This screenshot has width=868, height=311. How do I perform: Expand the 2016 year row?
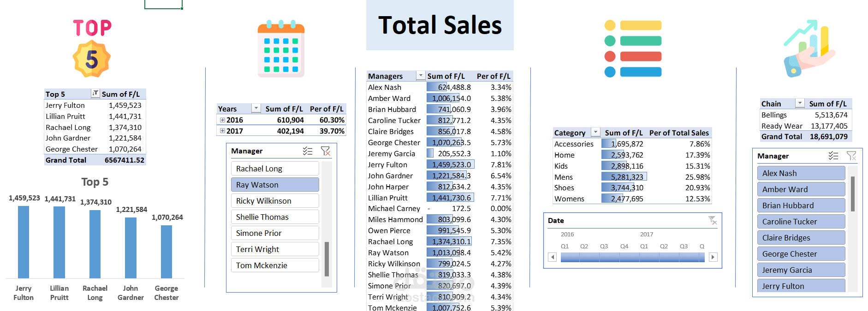pyautogui.click(x=222, y=120)
